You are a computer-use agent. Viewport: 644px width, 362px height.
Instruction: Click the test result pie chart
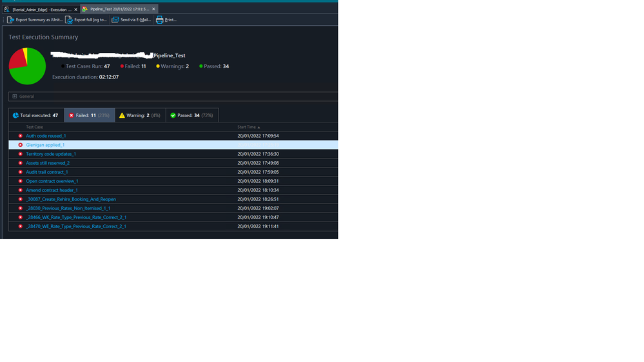(x=27, y=66)
